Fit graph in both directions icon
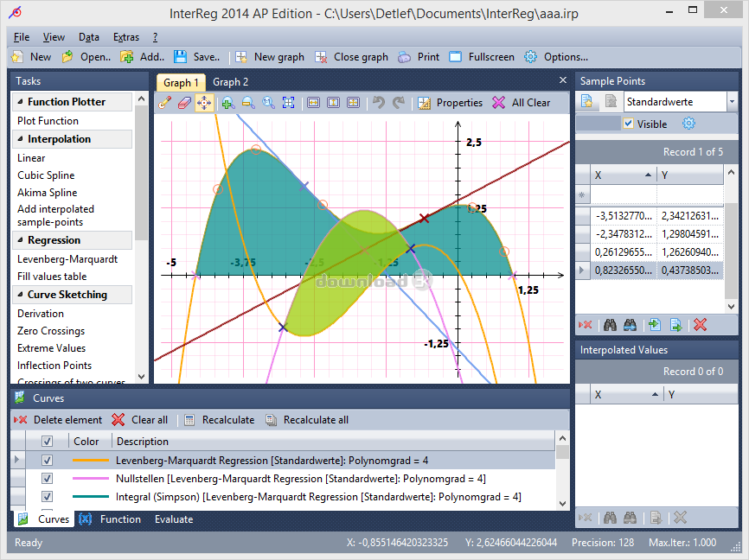Viewport: 749px width, 560px height. point(354,103)
